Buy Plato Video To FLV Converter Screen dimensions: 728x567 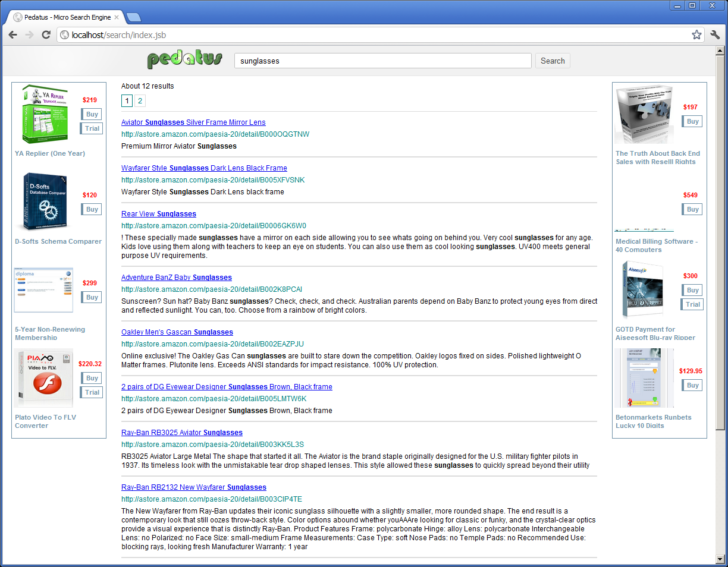pos(92,378)
